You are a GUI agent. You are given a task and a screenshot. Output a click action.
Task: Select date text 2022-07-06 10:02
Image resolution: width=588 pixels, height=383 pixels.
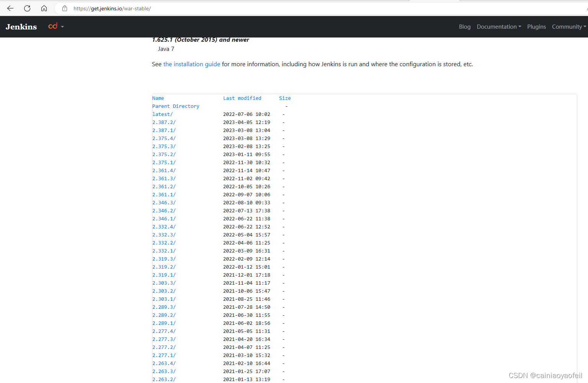tap(247, 114)
